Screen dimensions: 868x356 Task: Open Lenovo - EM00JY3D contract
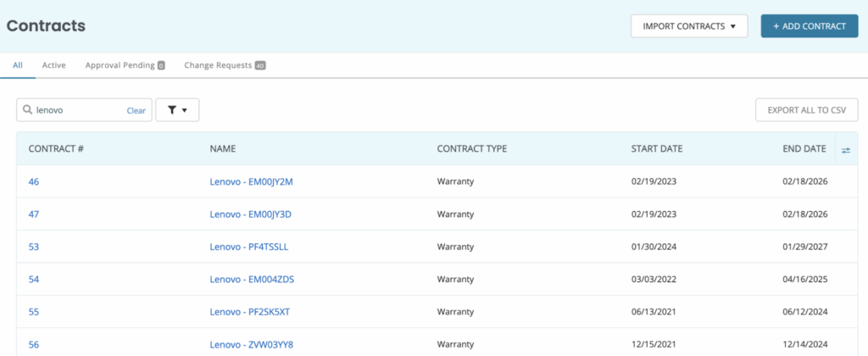[x=250, y=214]
